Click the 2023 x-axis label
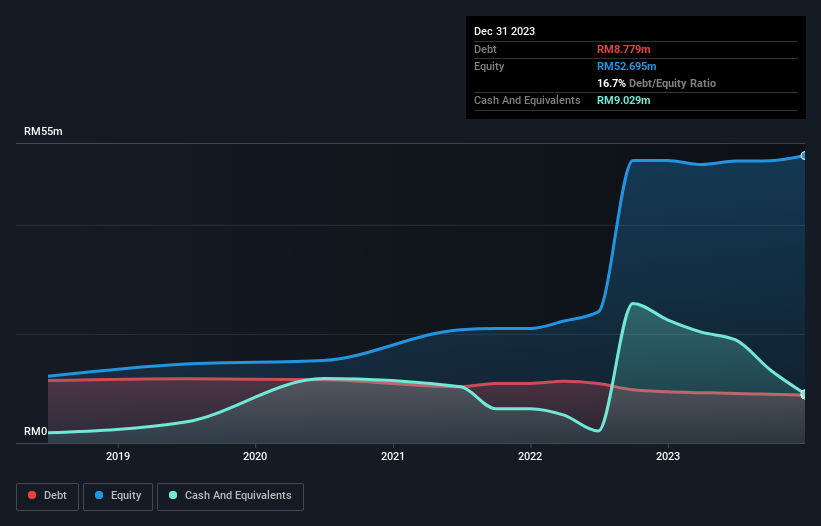Image resolution: width=821 pixels, height=526 pixels. (668, 456)
